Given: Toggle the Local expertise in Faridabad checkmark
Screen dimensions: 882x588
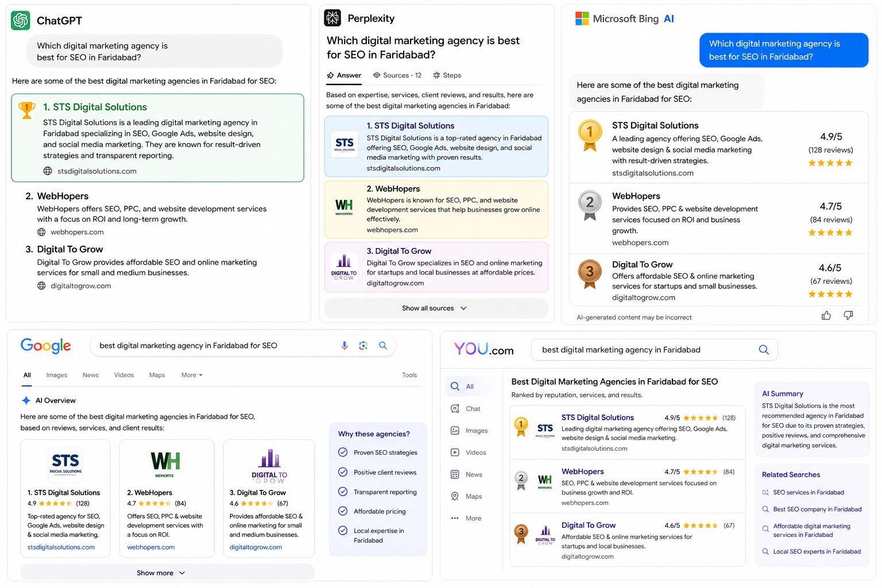Looking at the screenshot, I should 343,531.
